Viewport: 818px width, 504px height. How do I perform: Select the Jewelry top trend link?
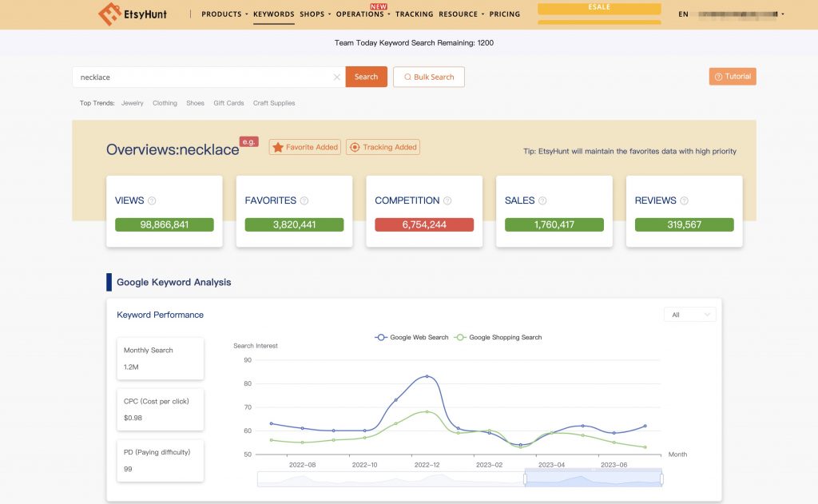132,103
